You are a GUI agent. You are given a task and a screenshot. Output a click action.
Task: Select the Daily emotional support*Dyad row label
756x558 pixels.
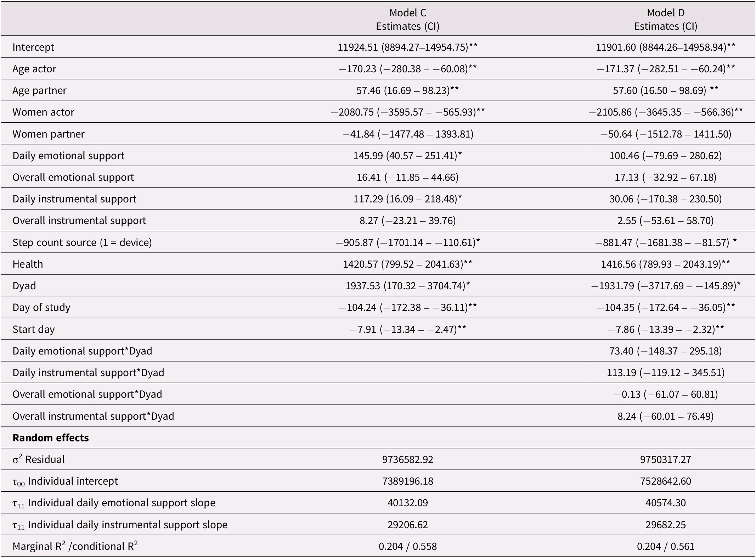point(82,351)
